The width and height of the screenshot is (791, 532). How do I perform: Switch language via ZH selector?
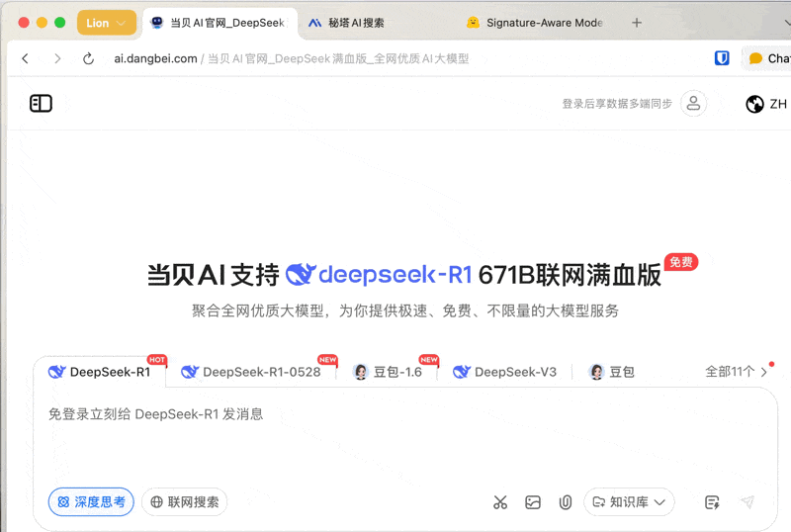pyautogui.click(x=777, y=104)
